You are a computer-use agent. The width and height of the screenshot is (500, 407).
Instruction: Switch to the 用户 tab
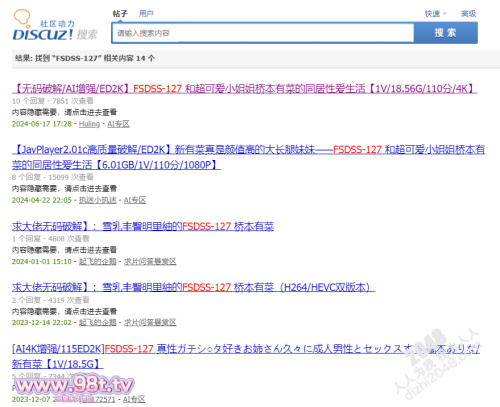[x=146, y=14]
